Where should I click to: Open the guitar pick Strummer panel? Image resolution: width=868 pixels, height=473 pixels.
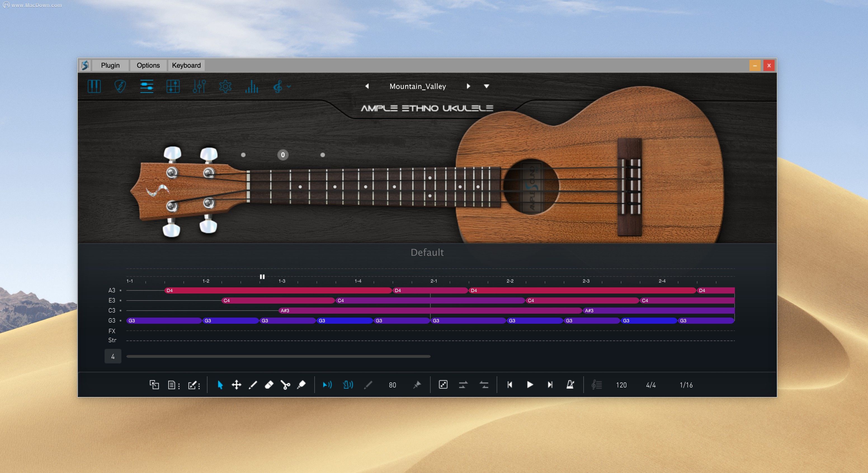coord(120,87)
